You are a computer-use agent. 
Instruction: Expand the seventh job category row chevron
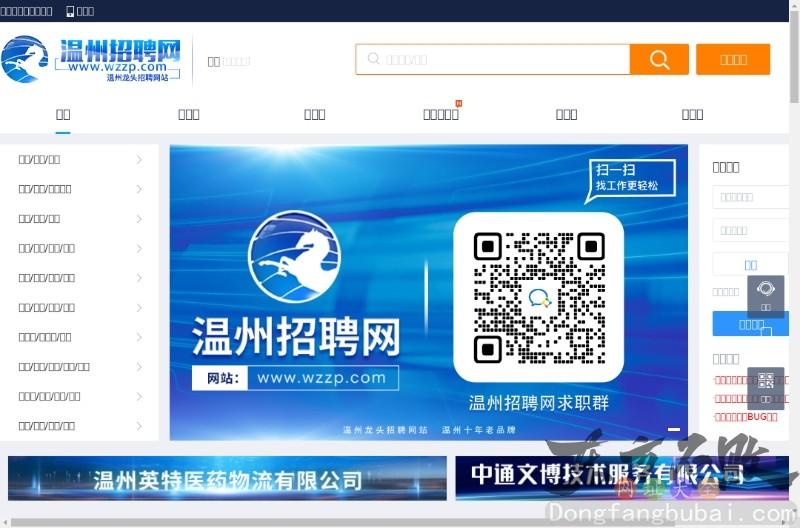139,337
